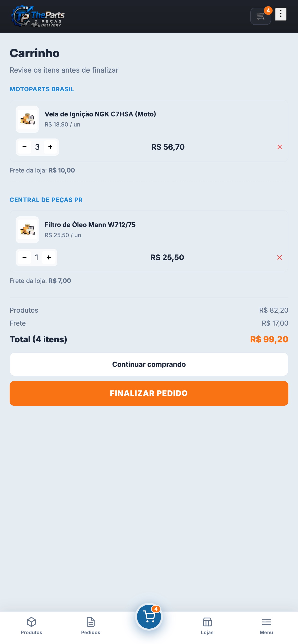Image resolution: width=298 pixels, height=644 pixels.
Task: Remove Vela de Ignição NGK from cart
Action: (280, 147)
